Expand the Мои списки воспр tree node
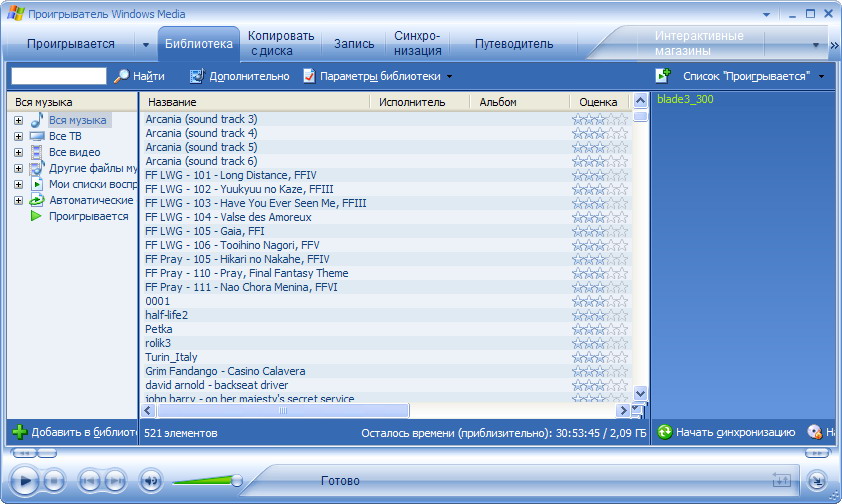 click(18, 185)
